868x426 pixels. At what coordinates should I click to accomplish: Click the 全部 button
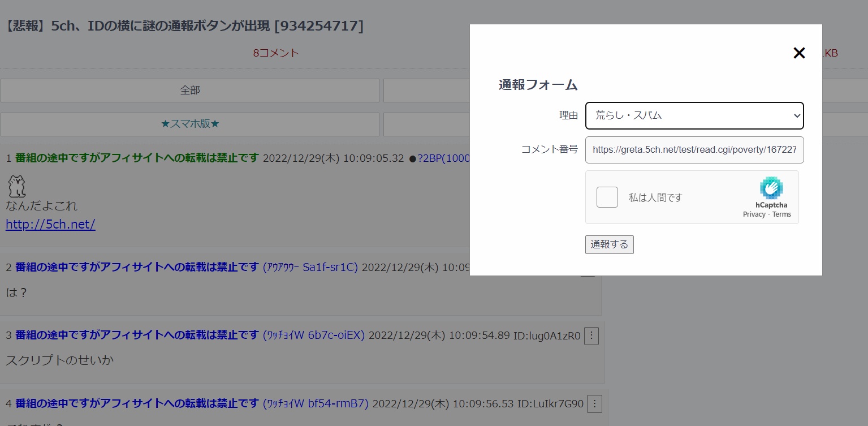tap(190, 90)
